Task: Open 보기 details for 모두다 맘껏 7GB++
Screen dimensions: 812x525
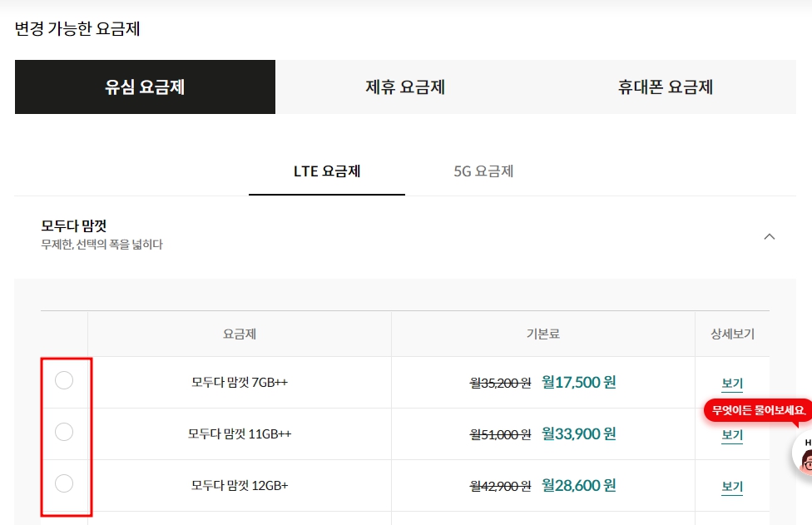Action: coord(731,384)
